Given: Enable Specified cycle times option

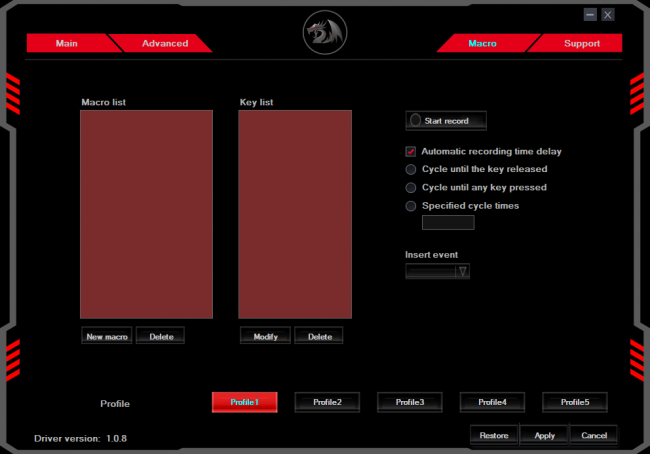Looking at the screenshot, I should click(x=410, y=206).
